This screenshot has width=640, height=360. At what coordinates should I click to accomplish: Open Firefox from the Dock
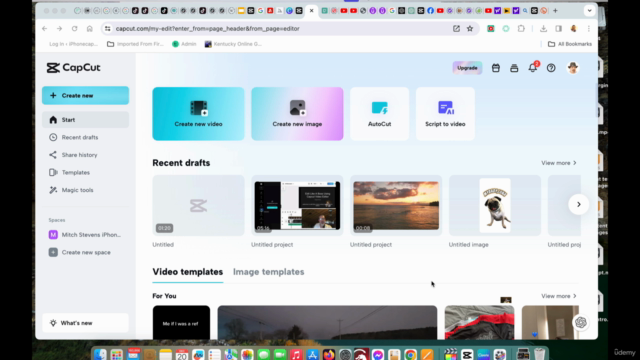[329, 354]
